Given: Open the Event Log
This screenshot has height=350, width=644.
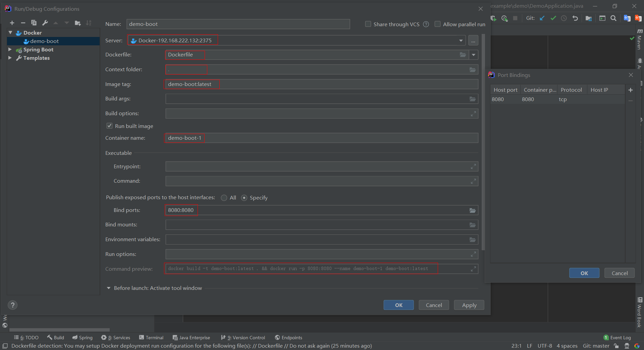Looking at the screenshot, I should pos(617,338).
